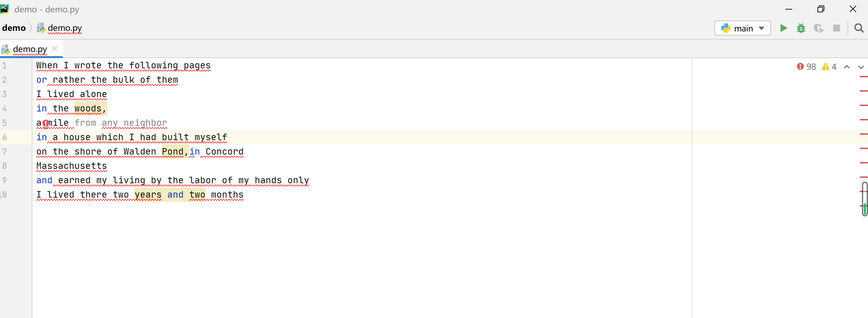
Task: Click the red error icon on line 5
Action: tap(46, 124)
